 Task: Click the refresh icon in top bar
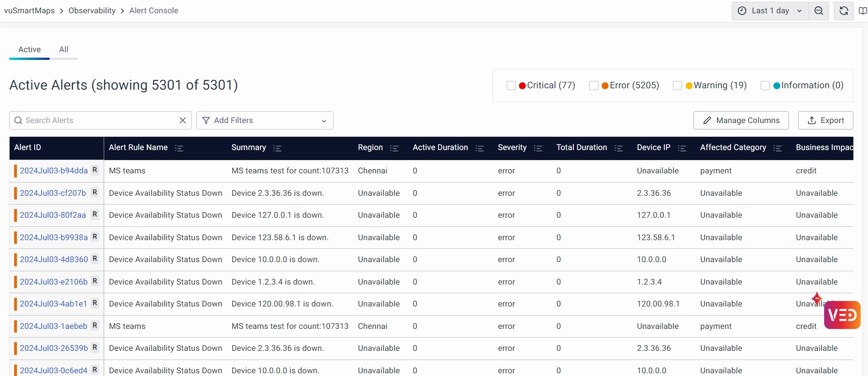[x=844, y=11]
